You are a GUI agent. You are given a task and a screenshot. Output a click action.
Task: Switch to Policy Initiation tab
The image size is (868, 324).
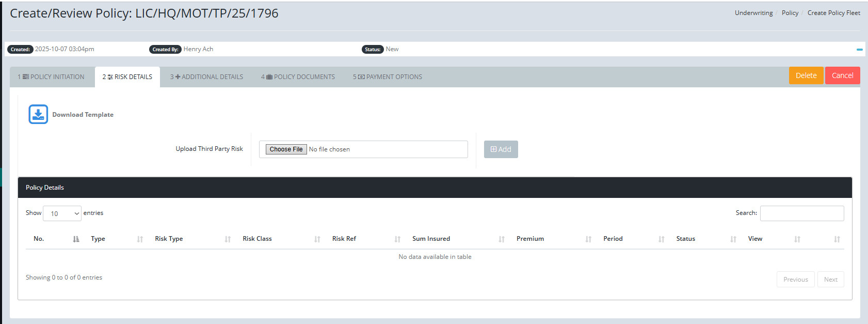[52, 77]
